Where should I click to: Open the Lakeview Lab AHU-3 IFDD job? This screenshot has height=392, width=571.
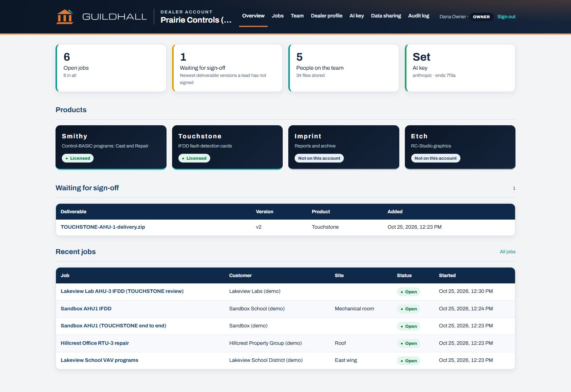[122, 291]
